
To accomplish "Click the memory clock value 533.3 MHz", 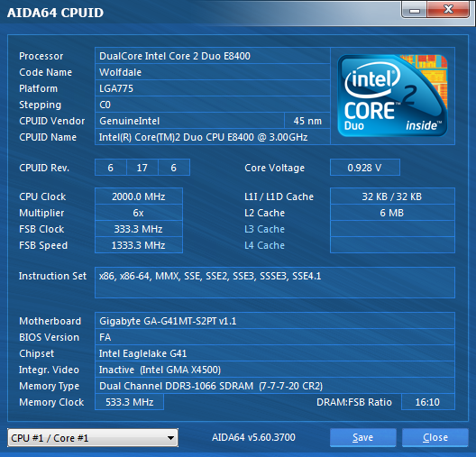I will click(x=129, y=402).
